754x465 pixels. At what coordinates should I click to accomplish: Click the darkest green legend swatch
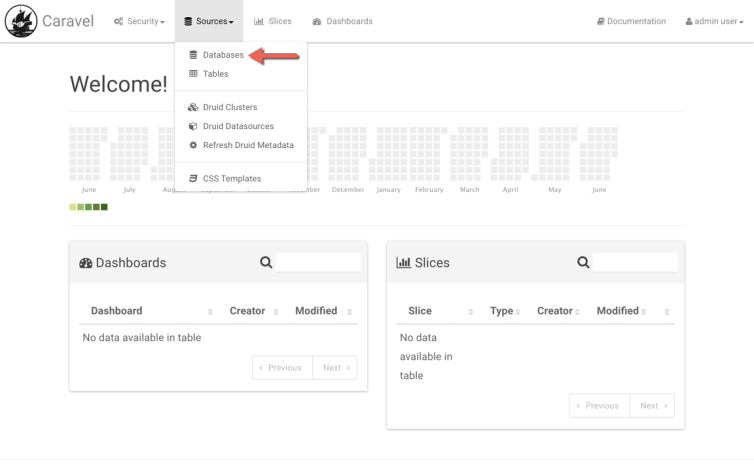104,207
